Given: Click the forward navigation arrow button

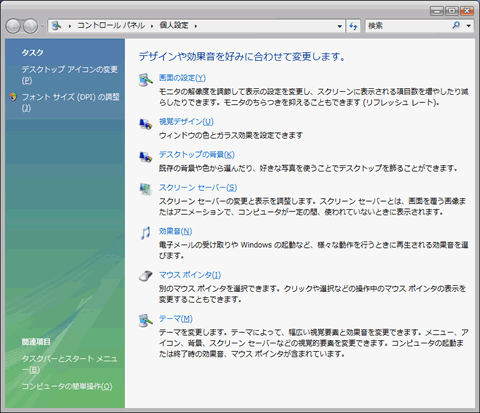Looking at the screenshot, I should pos(31,26).
